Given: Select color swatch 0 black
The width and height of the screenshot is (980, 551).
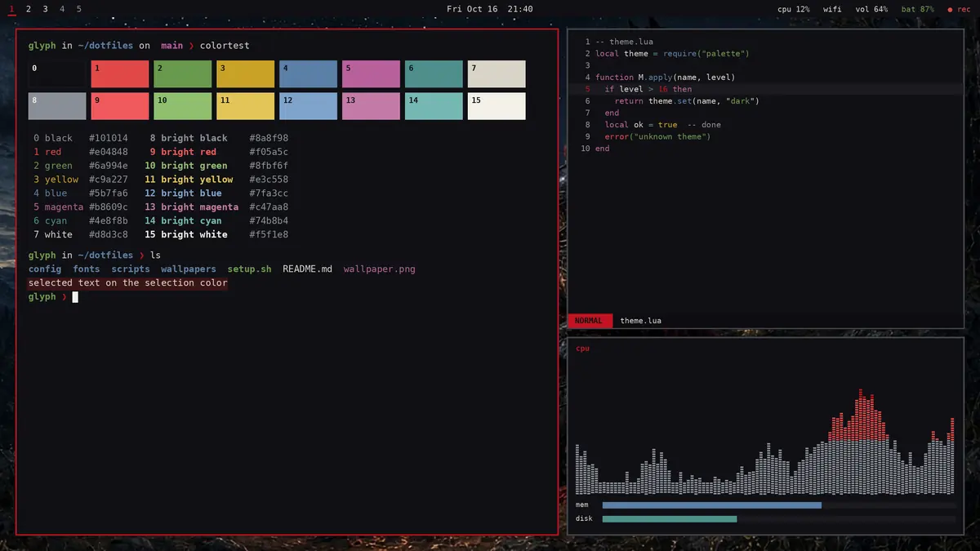Looking at the screenshot, I should [x=57, y=74].
